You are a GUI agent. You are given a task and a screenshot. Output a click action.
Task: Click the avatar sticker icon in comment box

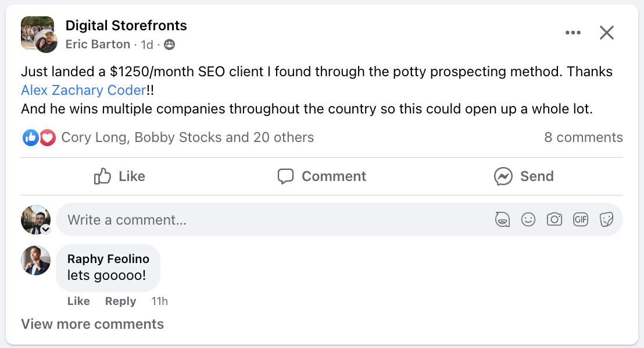[x=502, y=219]
